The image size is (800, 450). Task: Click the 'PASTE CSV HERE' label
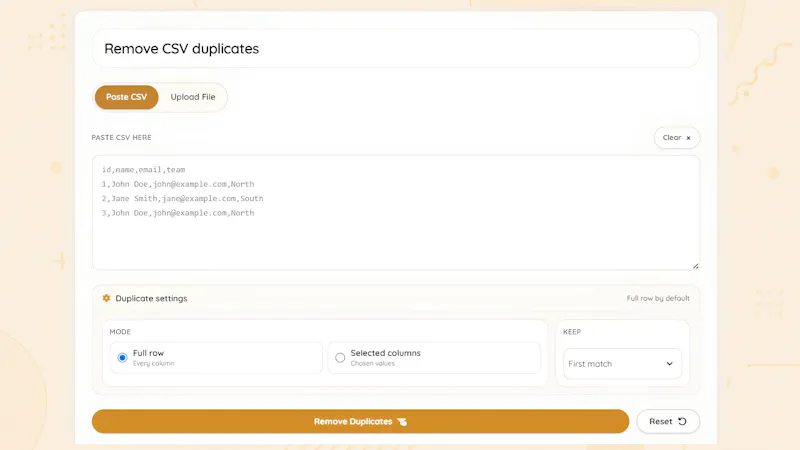pyautogui.click(x=121, y=137)
